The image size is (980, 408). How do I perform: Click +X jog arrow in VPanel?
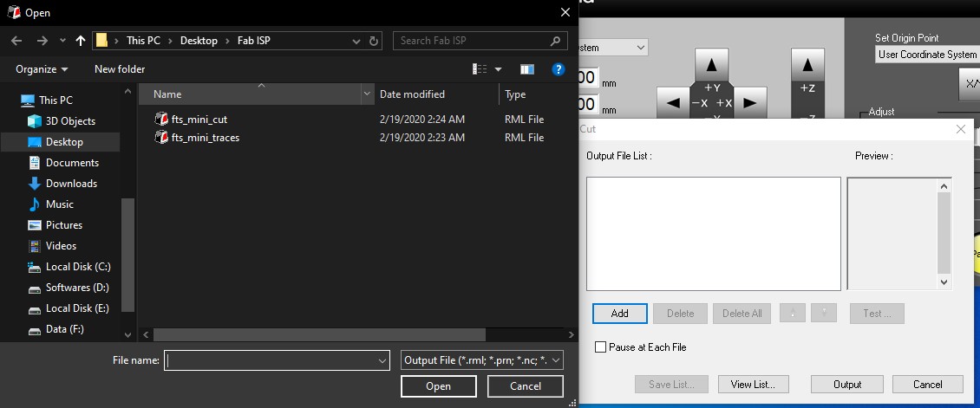(x=749, y=104)
